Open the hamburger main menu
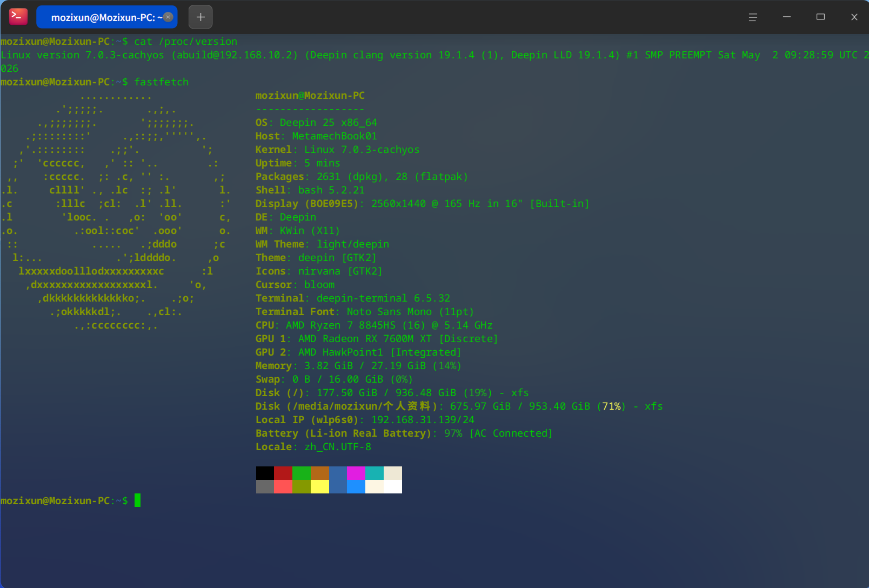The width and height of the screenshot is (869, 588). [x=753, y=17]
